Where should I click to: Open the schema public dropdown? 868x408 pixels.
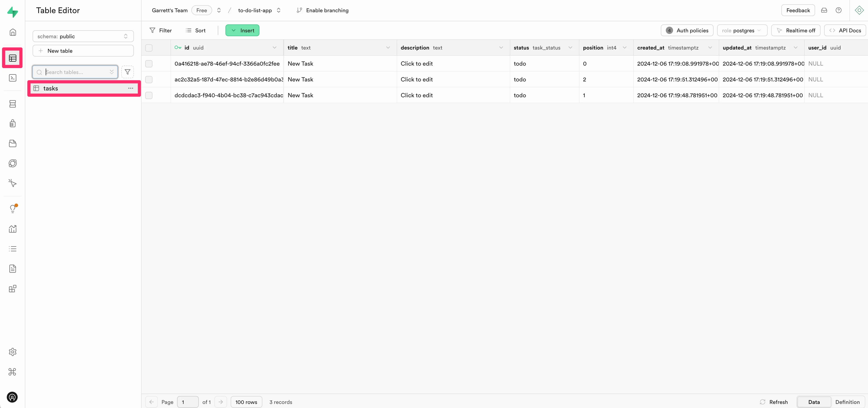[83, 36]
